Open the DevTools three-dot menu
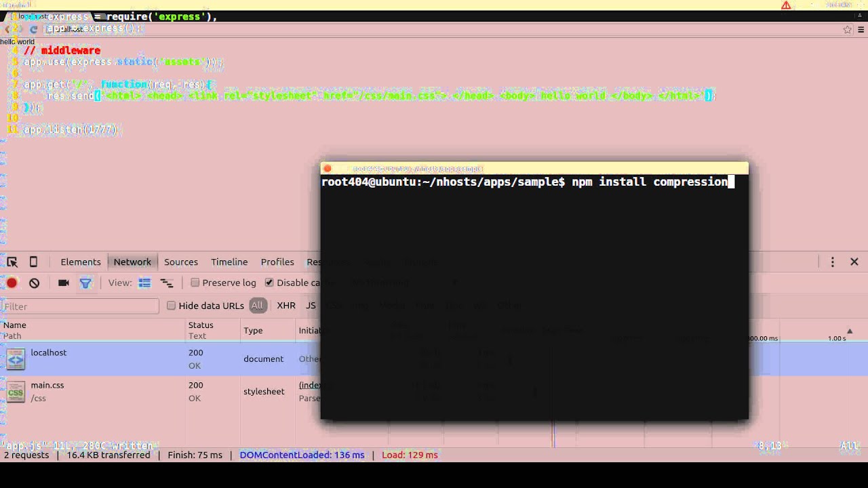Viewport: 868px width, 488px height. pyautogui.click(x=833, y=262)
